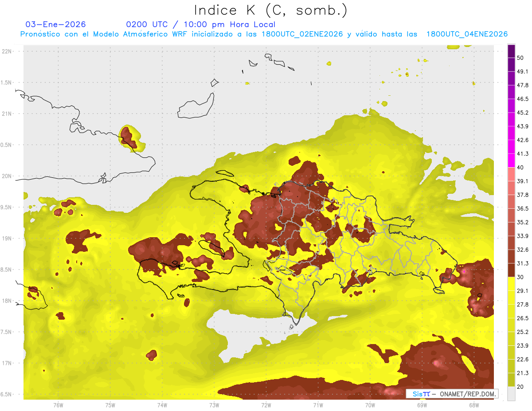Click the 20N latitude axis label
Screen dimensions: 532x411
(x=7, y=176)
